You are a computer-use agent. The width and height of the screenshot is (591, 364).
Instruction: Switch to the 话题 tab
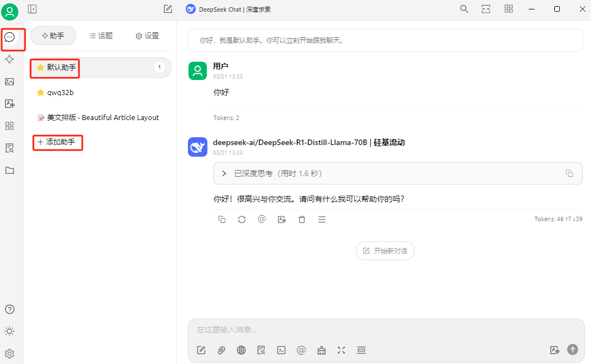pyautogui.click(x=101, y=36)
